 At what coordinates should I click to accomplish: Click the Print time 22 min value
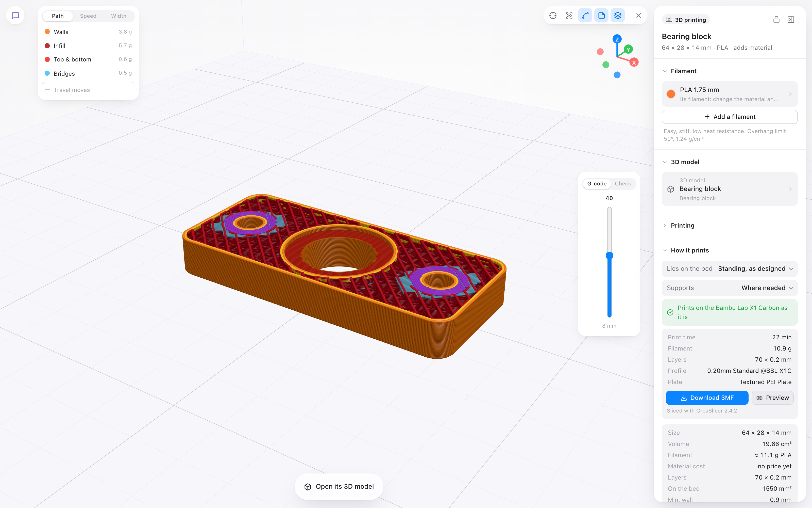tap(782, 337)
